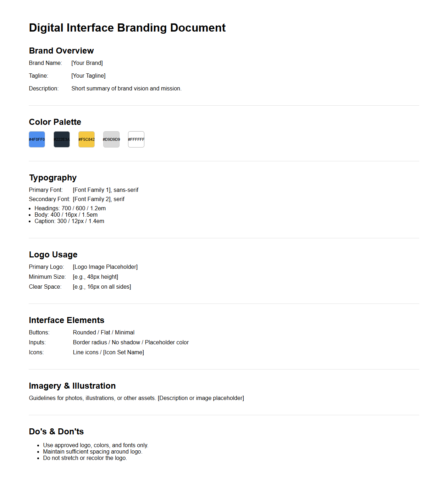Select the #D9D9D9 gray swatch
The image size is (448, 489).
[111, 139]
